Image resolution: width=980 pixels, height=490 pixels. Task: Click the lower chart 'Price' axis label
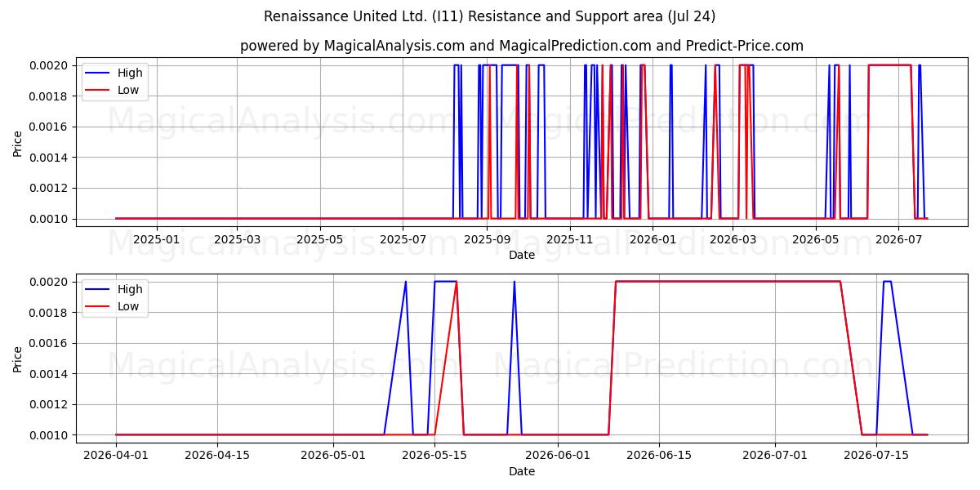(18, 359)
